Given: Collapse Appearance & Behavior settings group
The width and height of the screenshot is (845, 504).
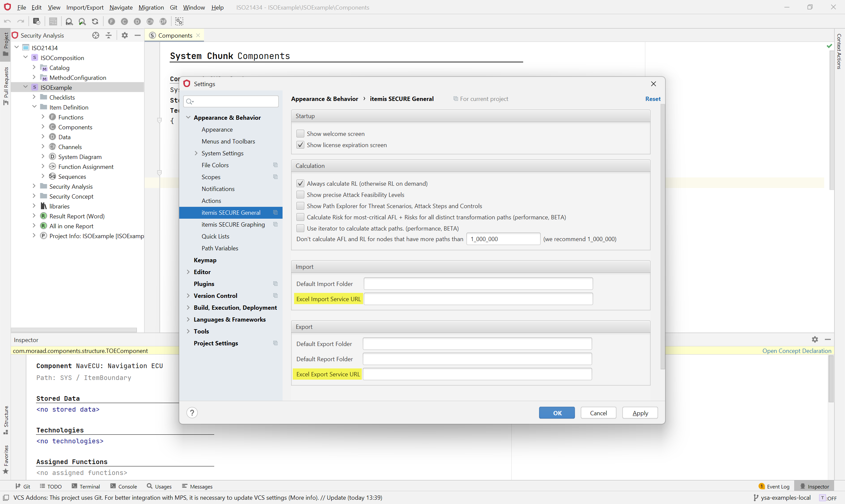Looking at the screenshot, I should click(188, 117).
